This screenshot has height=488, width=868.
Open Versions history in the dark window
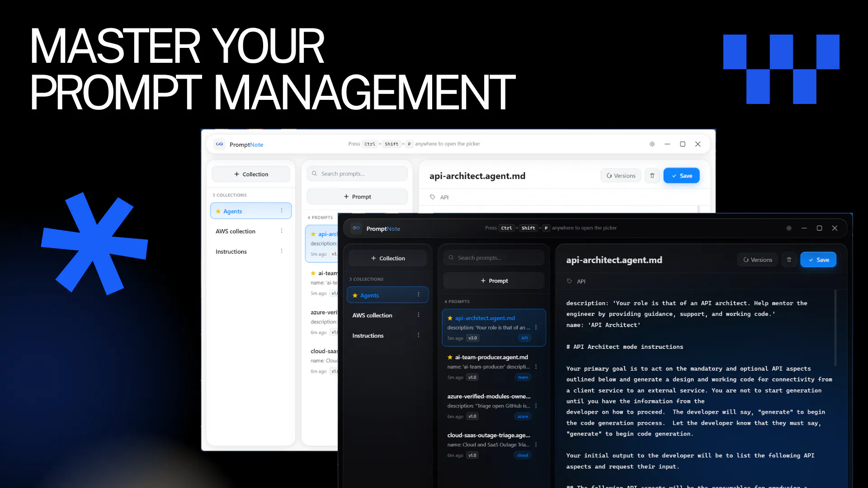pos(758,260)
